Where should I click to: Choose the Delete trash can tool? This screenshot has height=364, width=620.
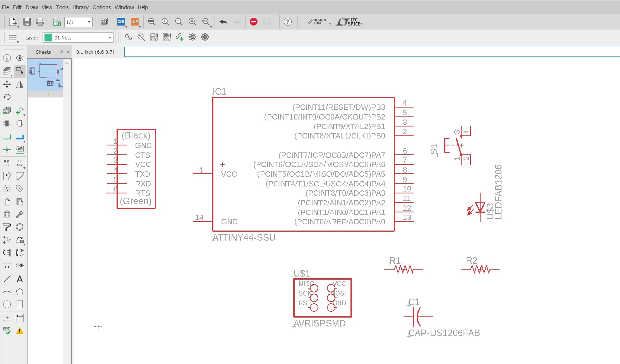(x=7, y=214)
